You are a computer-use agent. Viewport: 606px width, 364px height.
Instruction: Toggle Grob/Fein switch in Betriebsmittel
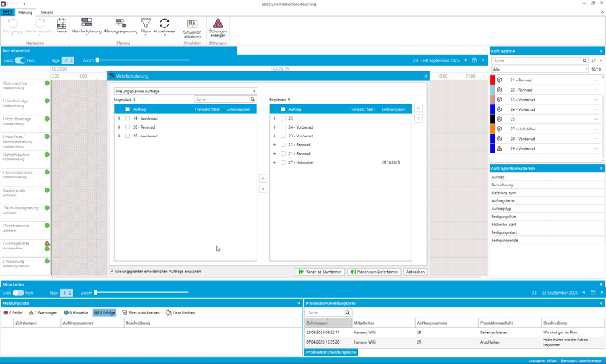point(20,60)
